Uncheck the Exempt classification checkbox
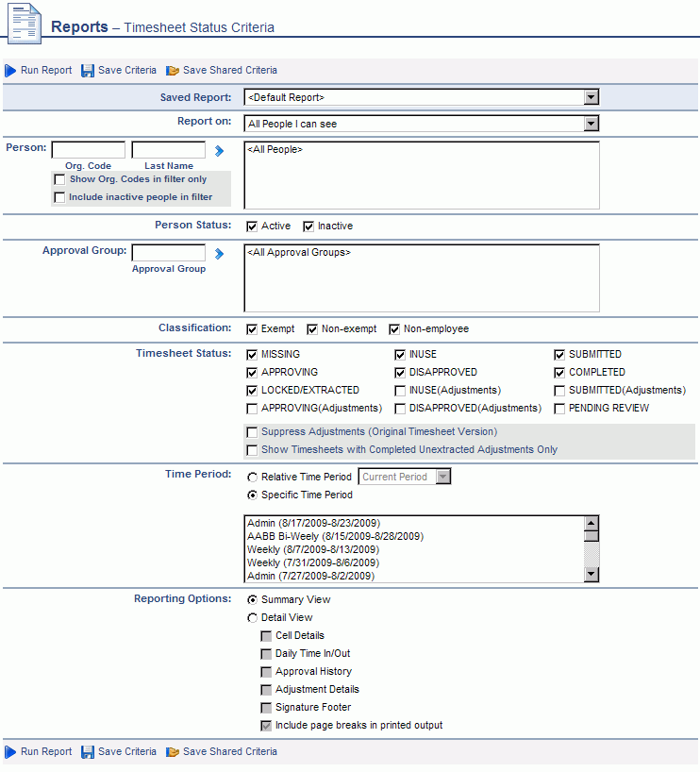The height and width of the screenshot is (772, 700). click(x=252, y=329)
